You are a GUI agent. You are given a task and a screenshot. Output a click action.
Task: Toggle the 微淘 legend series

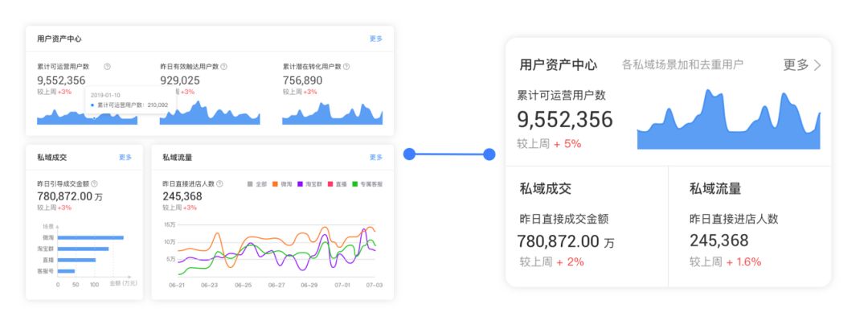[280, 184]
